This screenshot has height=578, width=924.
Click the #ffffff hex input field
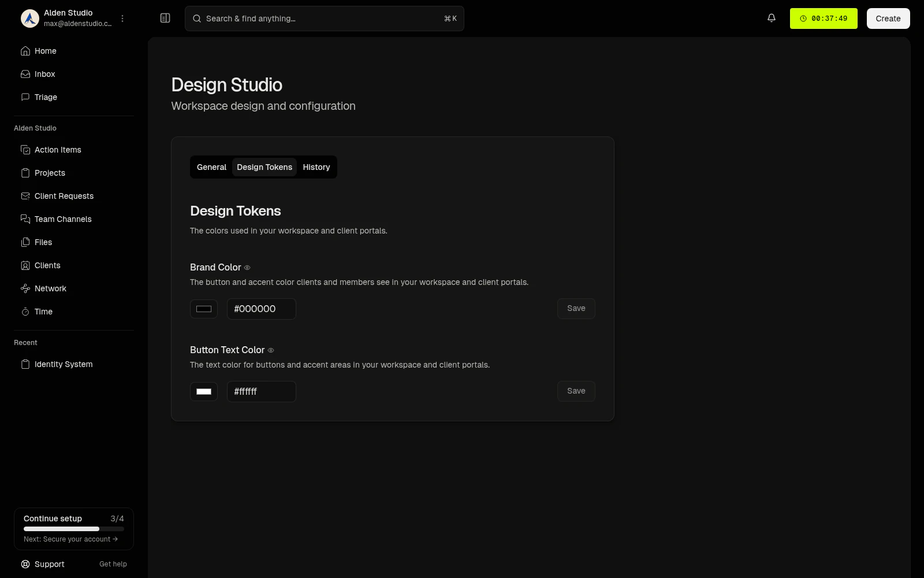point(262,391)
